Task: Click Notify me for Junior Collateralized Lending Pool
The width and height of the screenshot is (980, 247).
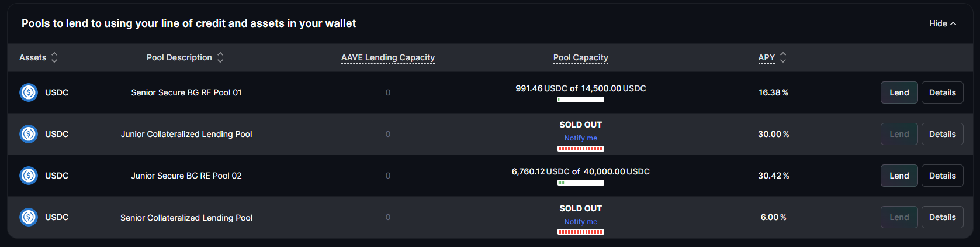Action: click(x=581, y=138)
